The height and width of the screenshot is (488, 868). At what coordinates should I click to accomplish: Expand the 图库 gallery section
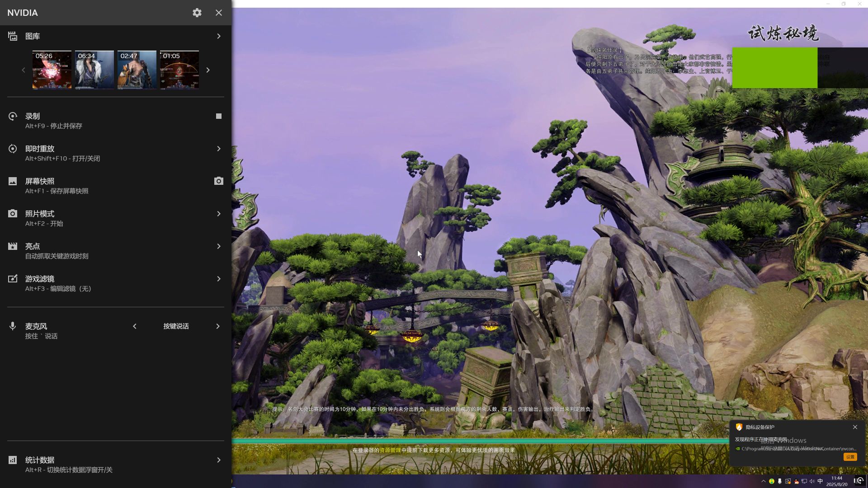[x=219, y=36]
